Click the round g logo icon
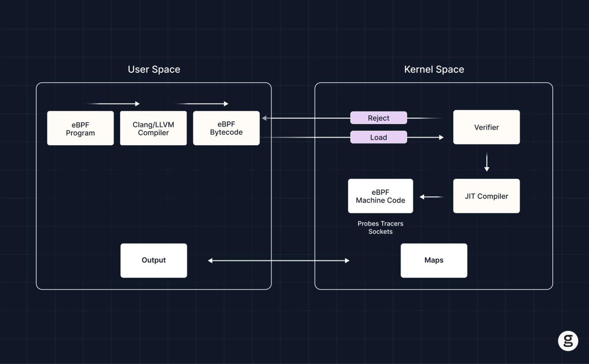The image size is (589, 364). (568, 341)
